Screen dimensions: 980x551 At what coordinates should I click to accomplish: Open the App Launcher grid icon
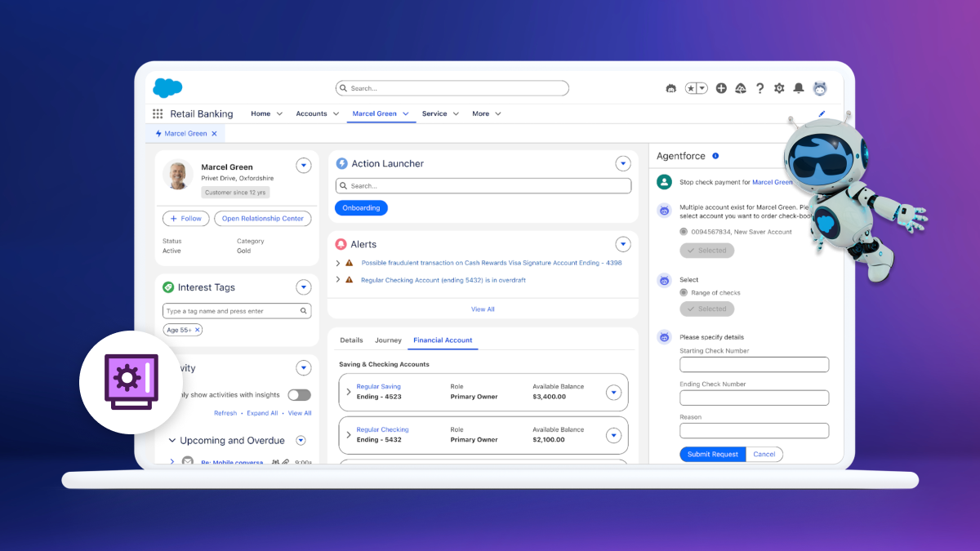[x=158, y=113]
